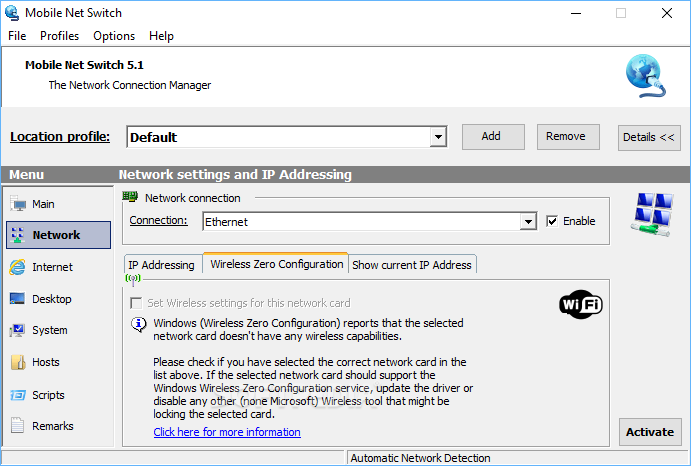Click the globe logo in the header
The width and height of the screenshot is (691, 466).
click(646, 76)
